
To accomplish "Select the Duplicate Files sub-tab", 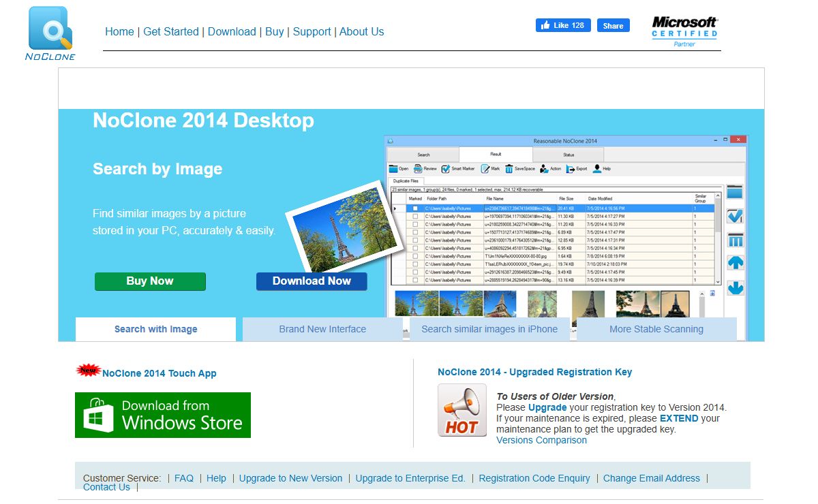I will (406, 181).
